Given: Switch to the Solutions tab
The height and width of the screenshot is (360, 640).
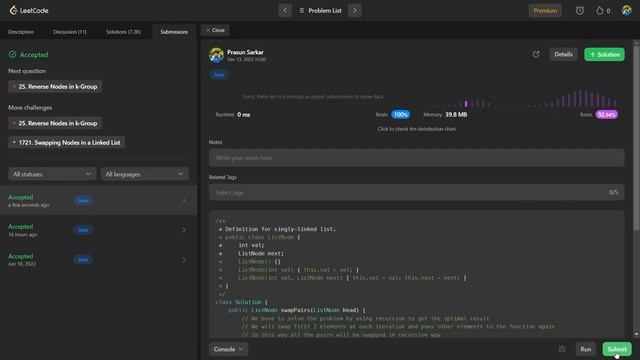Looking at the screenshot, I should tap(123, 32).
